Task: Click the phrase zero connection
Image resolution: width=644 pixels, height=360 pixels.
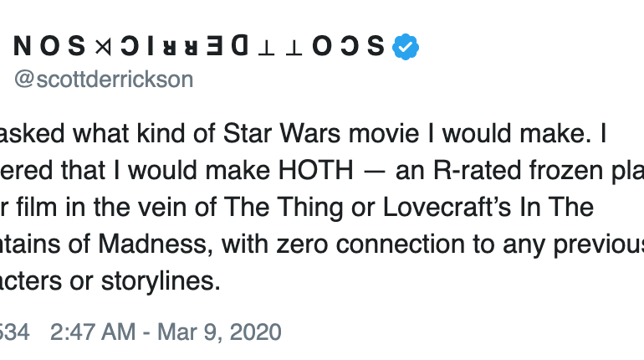Action: coord(371,244)
